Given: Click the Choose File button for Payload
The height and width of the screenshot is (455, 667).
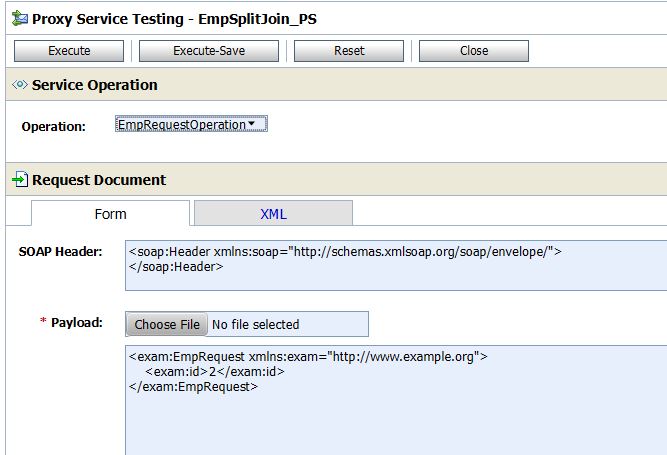Looking at the screenshot, I should point(167,324).
